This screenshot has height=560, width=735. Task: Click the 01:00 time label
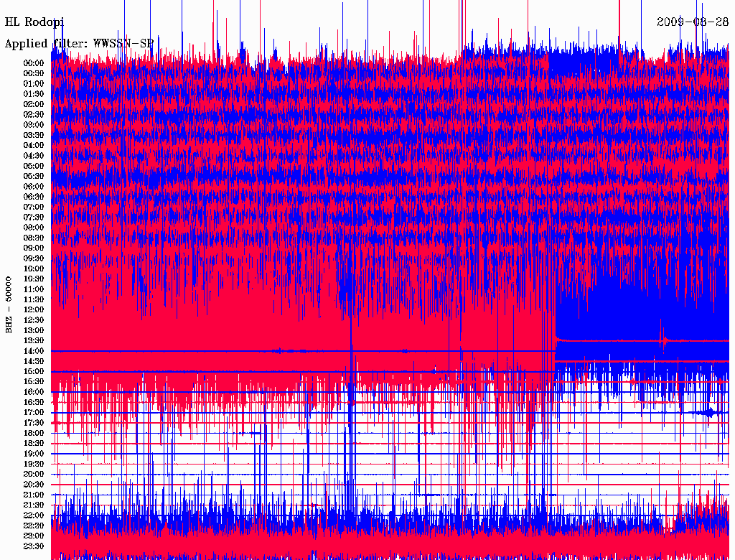34,84
